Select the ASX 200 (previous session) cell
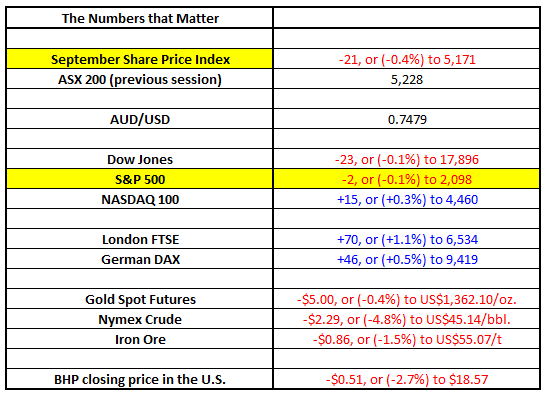Viewport: 550px width, 399px height. pos(140,79)
